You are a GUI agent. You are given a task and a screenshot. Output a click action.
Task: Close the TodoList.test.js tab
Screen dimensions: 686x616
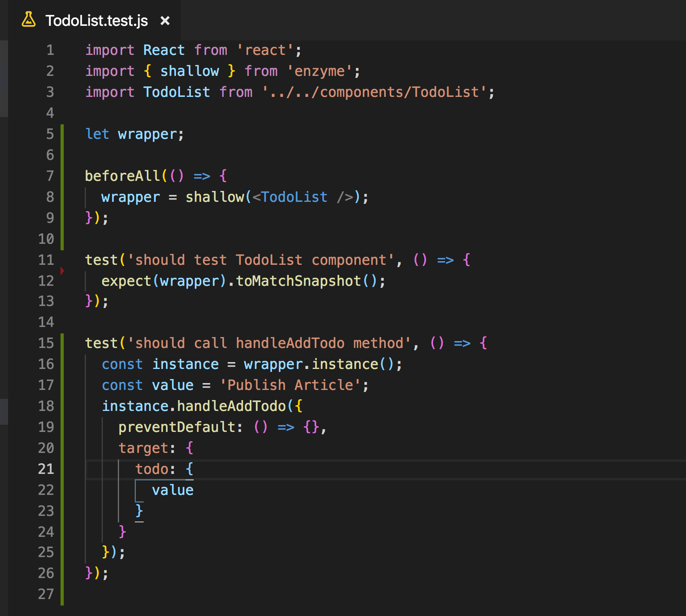[x=165, y=21]
